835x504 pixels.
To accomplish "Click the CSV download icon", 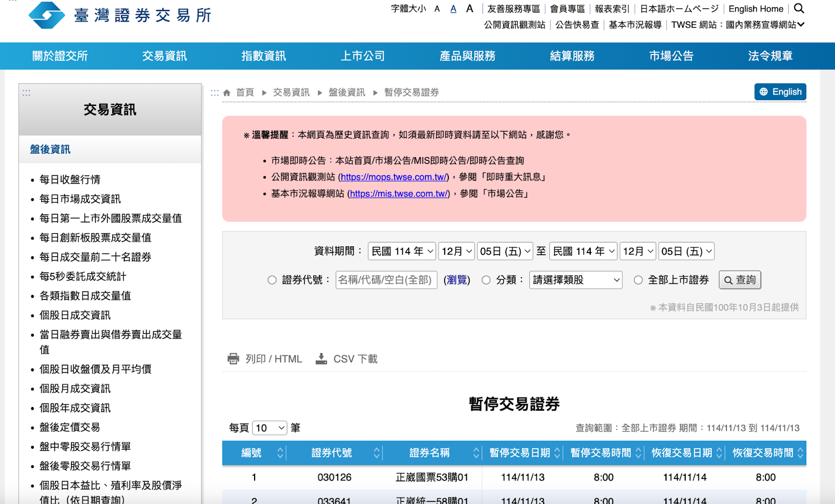I will coord(321,358).
